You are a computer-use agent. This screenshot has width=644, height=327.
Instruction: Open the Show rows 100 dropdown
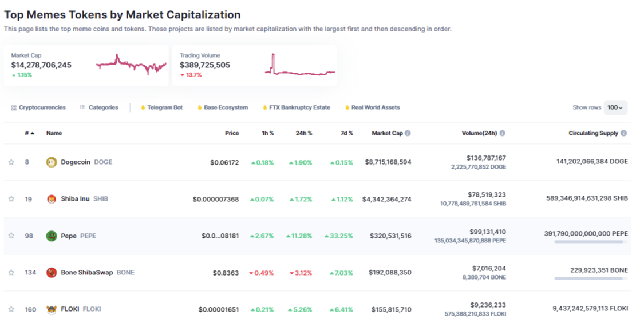coord(615,107)
